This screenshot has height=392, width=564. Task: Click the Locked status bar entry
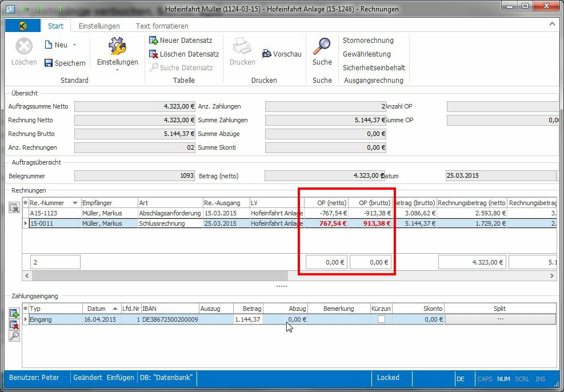[388, 378]
